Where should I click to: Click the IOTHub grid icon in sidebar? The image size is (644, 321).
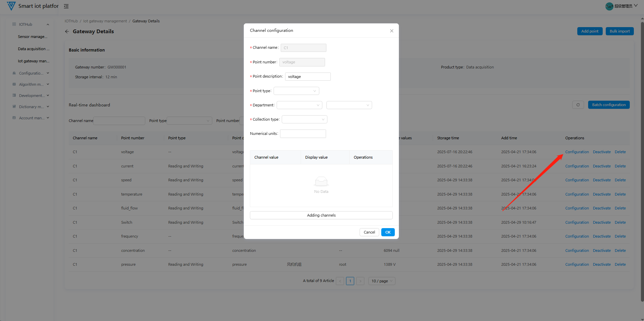14,24
